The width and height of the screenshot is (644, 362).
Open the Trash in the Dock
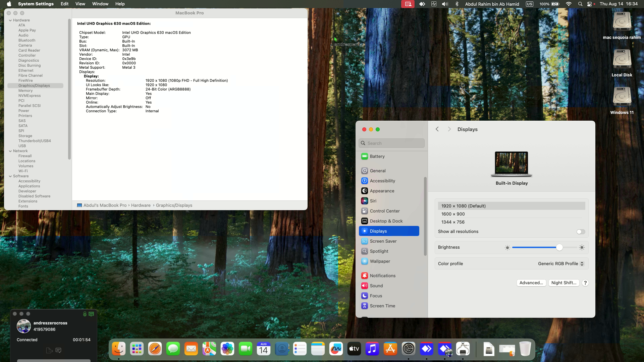point(525,349)
